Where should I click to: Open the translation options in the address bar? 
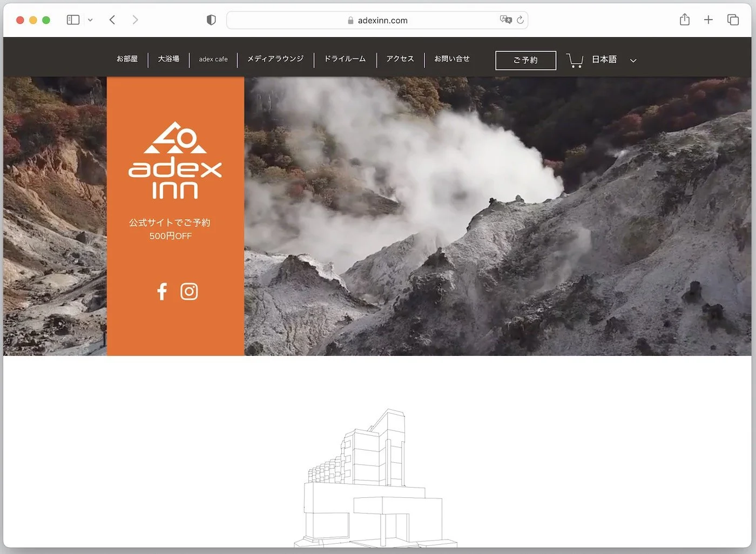[x=505, y=20]
